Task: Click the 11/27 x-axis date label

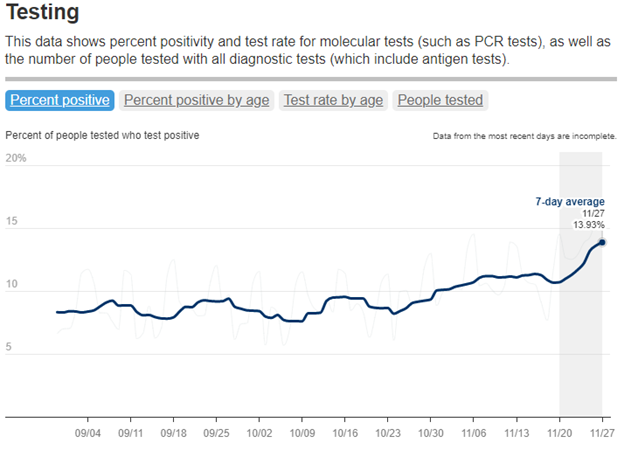Action: click(x=602, y=433)
